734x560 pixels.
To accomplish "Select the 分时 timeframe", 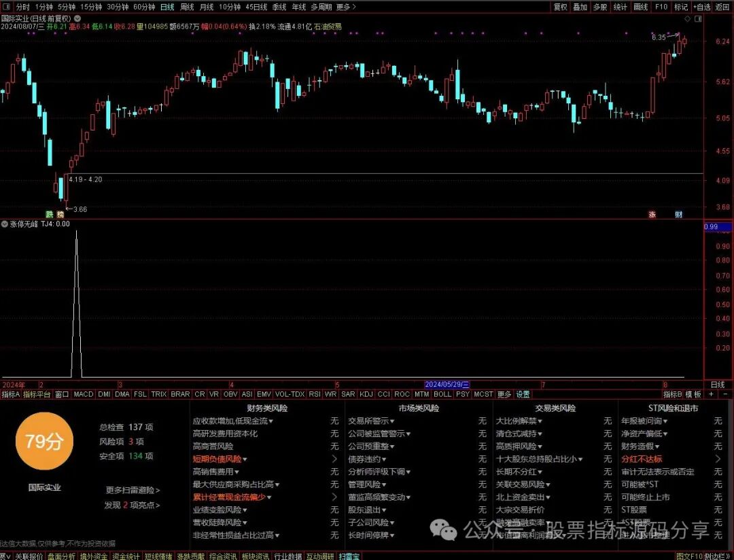I will click(x=22, y=7).
